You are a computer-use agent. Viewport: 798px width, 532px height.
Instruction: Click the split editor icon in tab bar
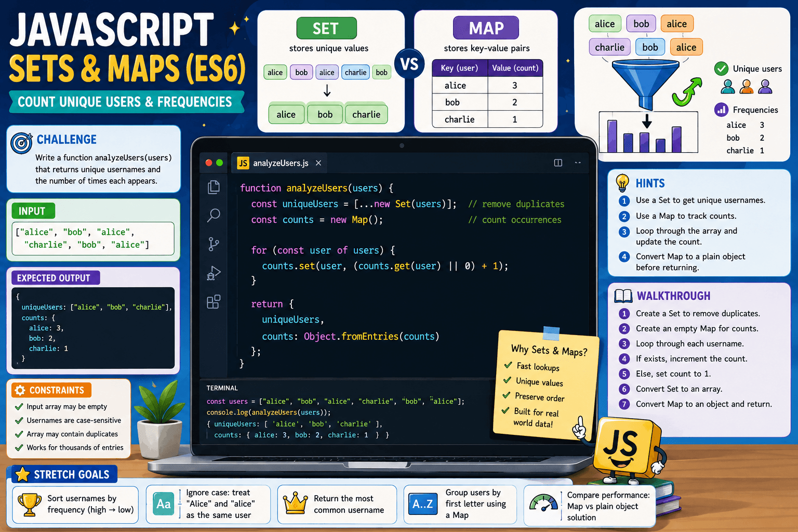pos(558,163)
